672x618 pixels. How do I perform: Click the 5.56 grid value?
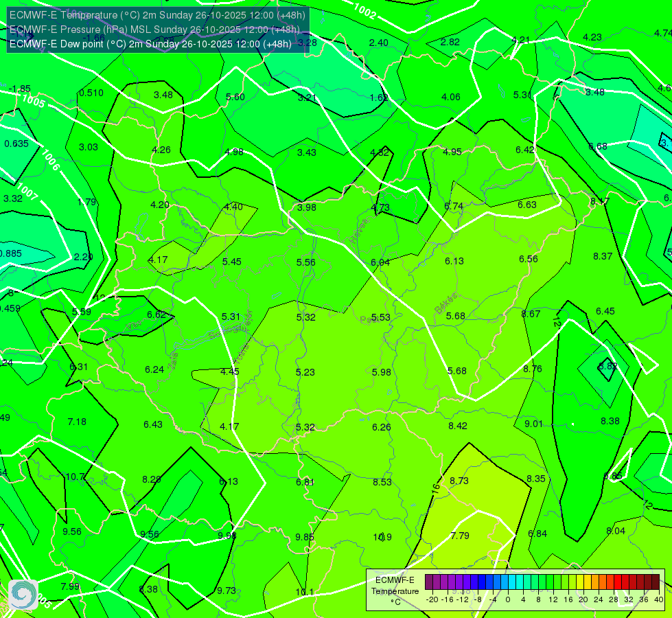click(x=306, y=262)
